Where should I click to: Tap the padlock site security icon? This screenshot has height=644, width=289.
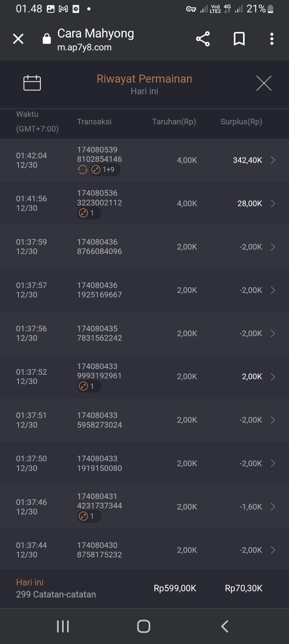click(47, 39)
